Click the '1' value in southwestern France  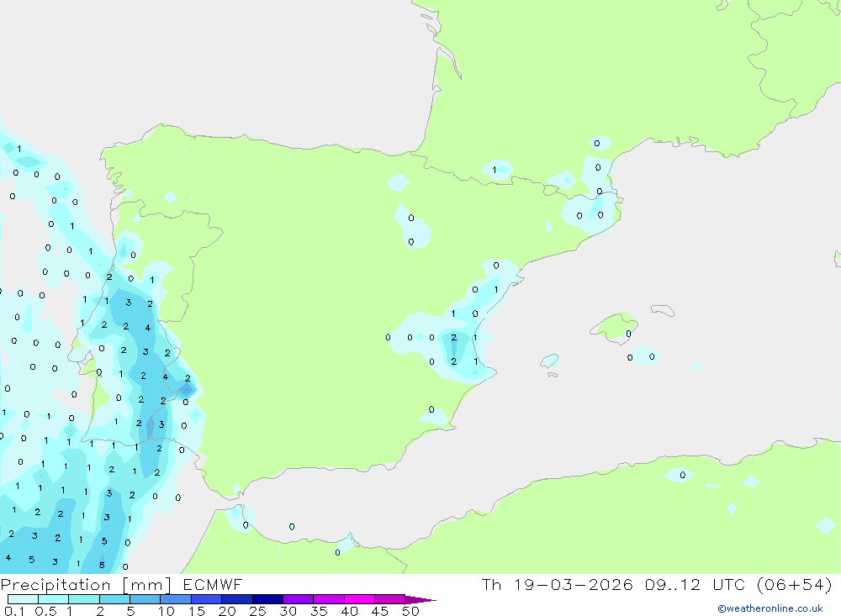[494, 170]
